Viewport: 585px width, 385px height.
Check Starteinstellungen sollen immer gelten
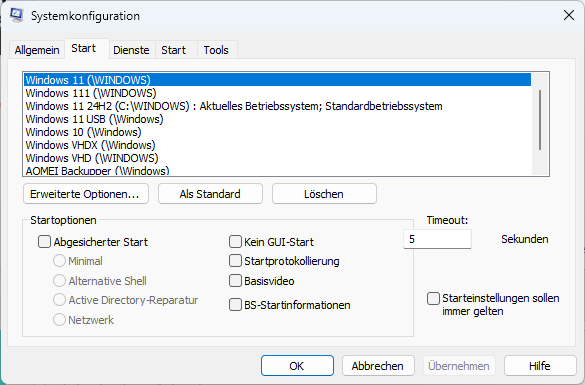coord(433,298)
